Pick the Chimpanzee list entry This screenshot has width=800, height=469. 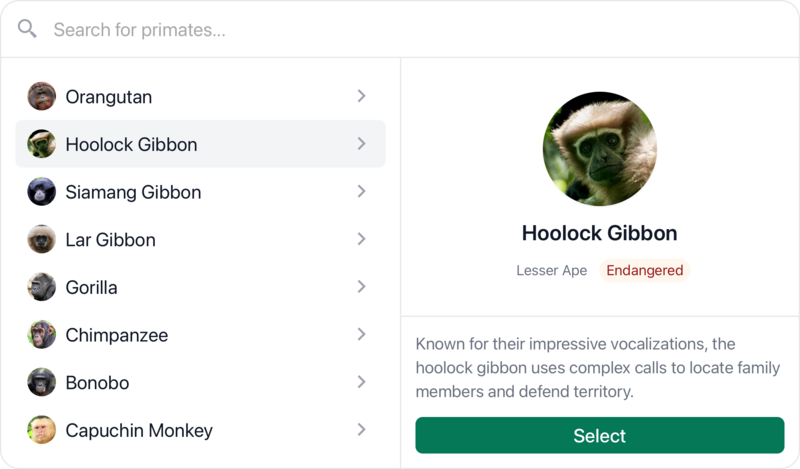201,334
